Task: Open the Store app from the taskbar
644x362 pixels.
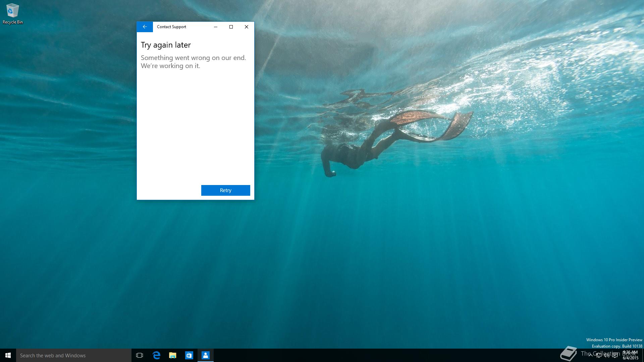Action: pyautogui.click(x=189, y=355)
